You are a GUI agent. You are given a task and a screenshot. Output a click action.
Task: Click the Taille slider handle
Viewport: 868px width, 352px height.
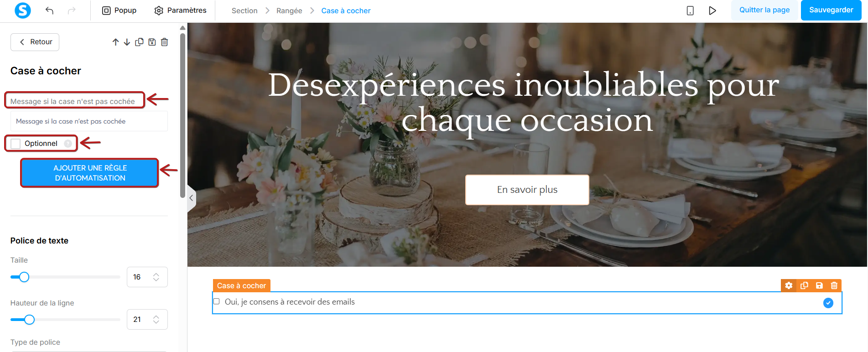coord(24,277)
